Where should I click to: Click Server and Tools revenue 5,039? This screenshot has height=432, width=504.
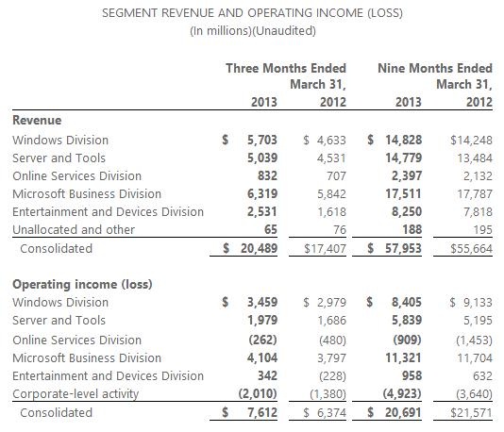pyautogui.click(x=262, y=158)
